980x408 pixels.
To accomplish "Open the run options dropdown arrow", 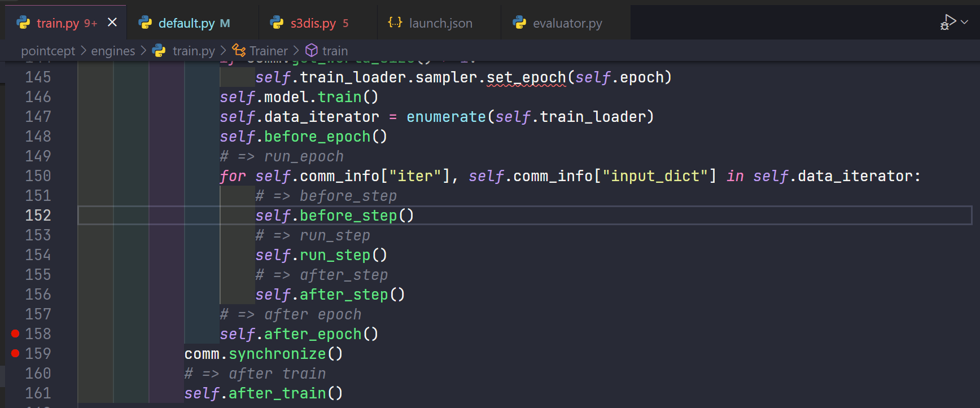I will click(964, 22).
